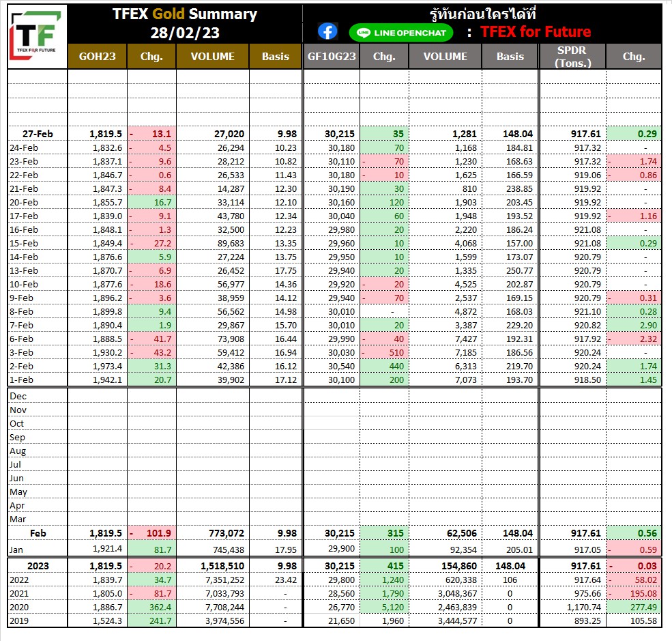Click the '27-Feb' row label
The image size is (672, 641).
pos(38,134)
